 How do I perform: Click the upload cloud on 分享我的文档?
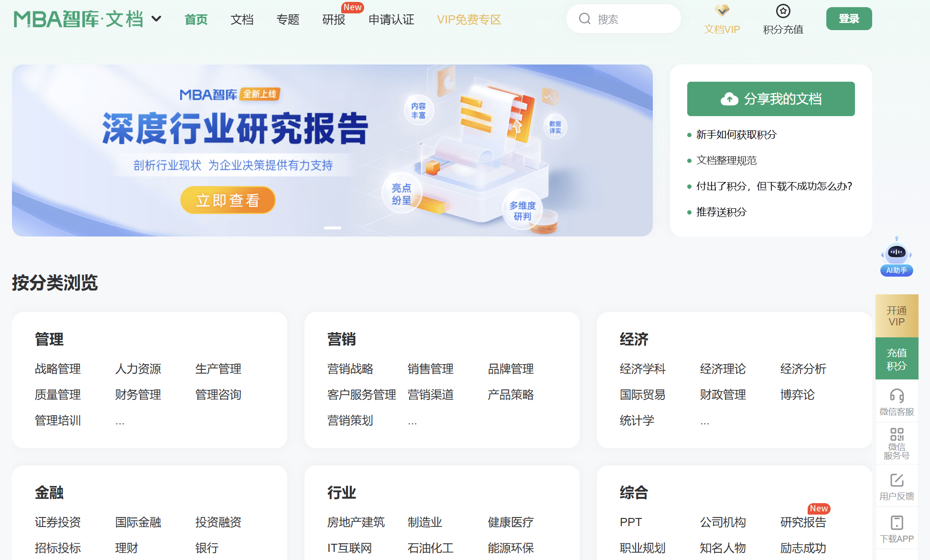(729, 98)
